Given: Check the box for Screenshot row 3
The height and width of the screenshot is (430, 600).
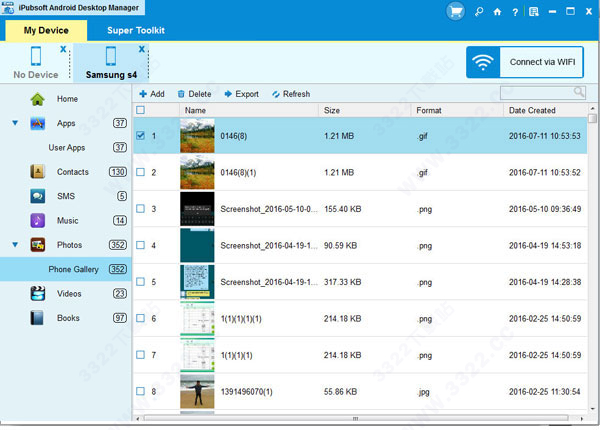Looking at the screenshot, I should pos(140,209).
